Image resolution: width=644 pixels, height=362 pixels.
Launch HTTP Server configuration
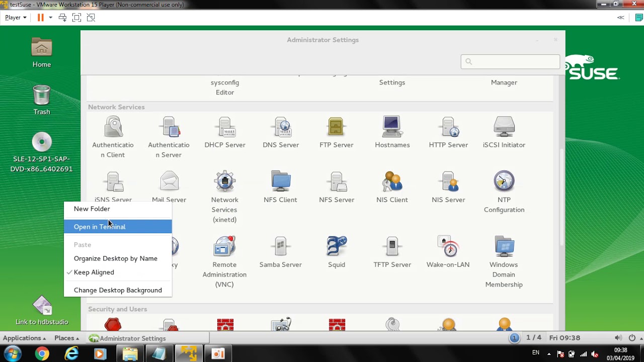point(448,132)
